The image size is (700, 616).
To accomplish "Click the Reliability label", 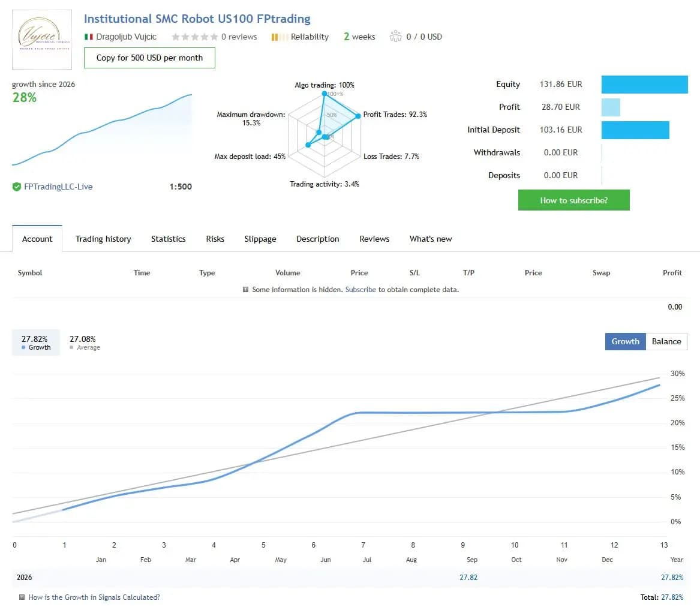I will point(310,37).
